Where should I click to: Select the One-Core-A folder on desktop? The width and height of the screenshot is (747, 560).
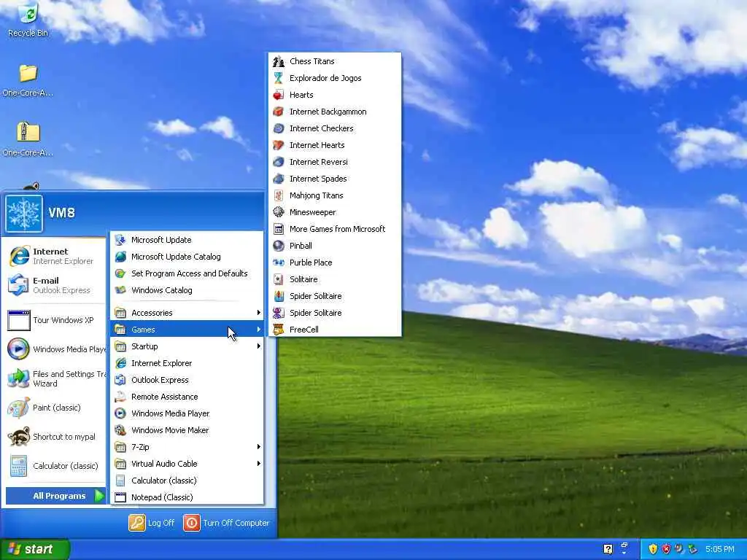click(x=28, y=80)
